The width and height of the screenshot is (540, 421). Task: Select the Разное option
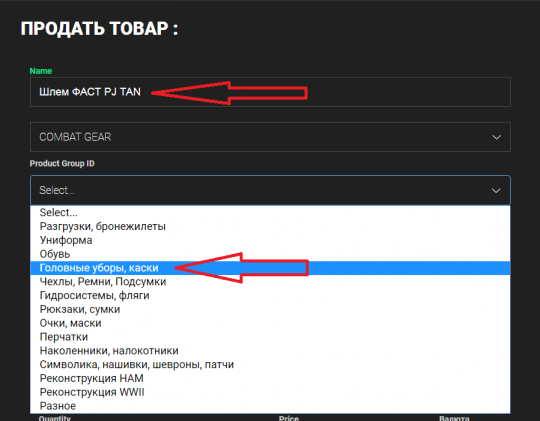click(x=270, y=406)
